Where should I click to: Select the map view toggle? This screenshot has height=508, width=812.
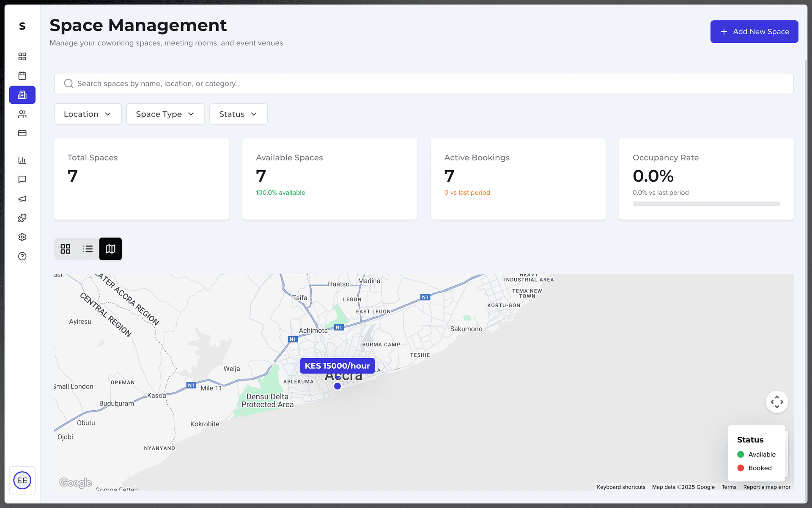point(110,249)
